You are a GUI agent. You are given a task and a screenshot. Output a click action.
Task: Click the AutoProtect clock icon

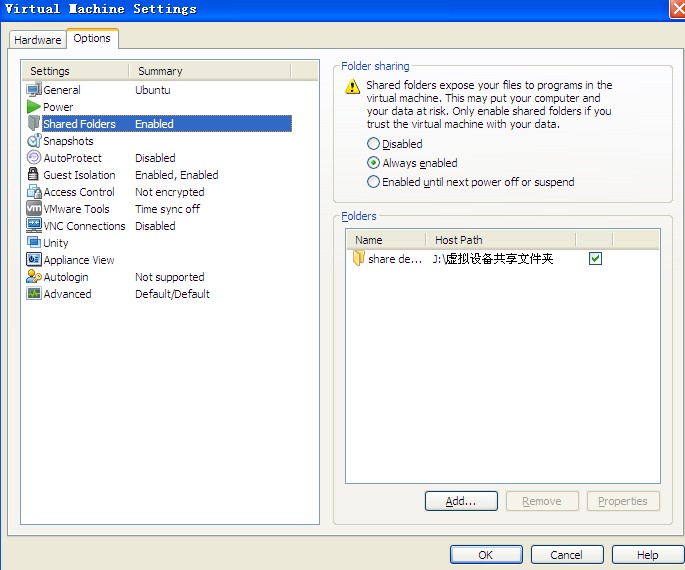point(34,157)
